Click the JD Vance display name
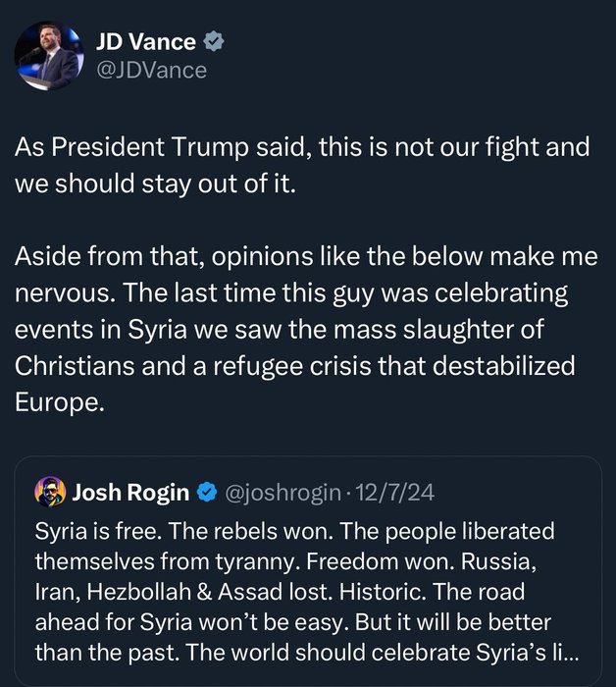The height and width of the screenshot is (687, 616). [144, 41]
